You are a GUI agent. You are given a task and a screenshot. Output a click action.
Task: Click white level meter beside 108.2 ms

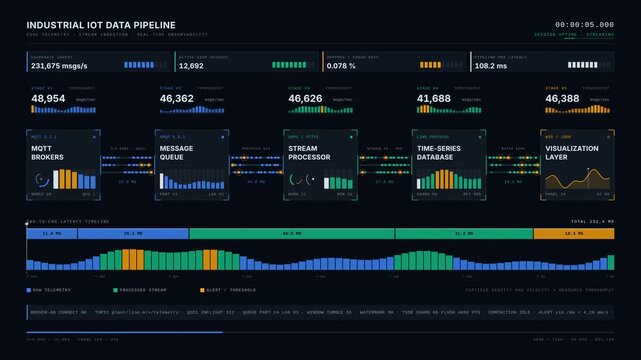pyautogui.click(x=589, y=65)
